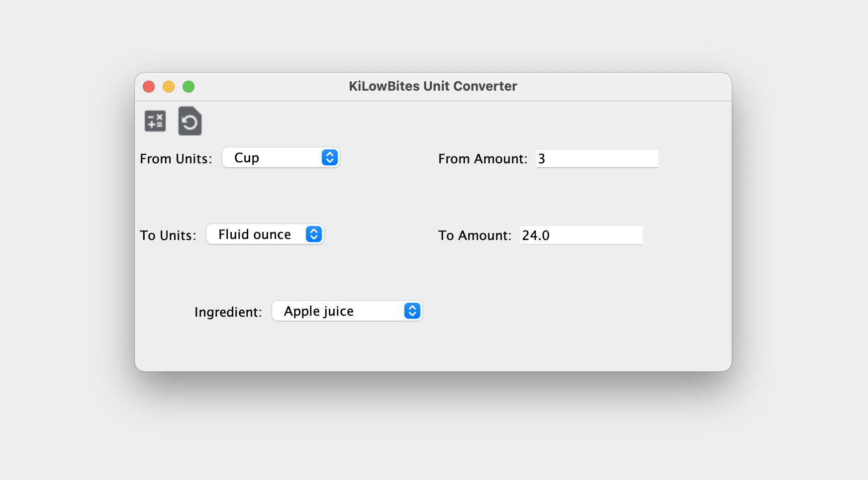This screenshot has width=868, height=480.
Task: Click the "From Amount:" label
Action: point(482,159)
